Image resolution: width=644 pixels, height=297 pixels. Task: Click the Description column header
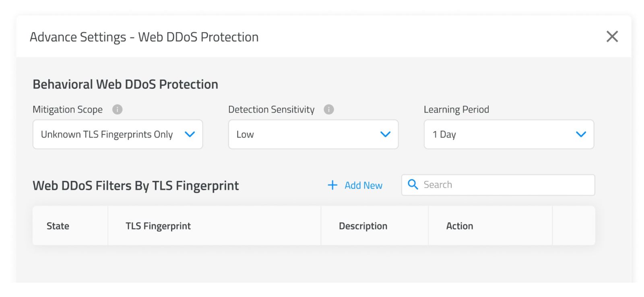(363, 226)
